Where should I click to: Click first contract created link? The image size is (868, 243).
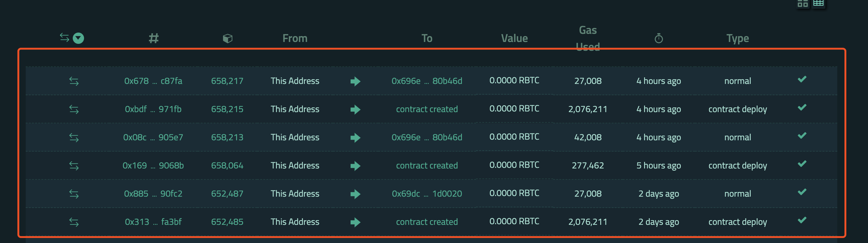coord(426,109)
